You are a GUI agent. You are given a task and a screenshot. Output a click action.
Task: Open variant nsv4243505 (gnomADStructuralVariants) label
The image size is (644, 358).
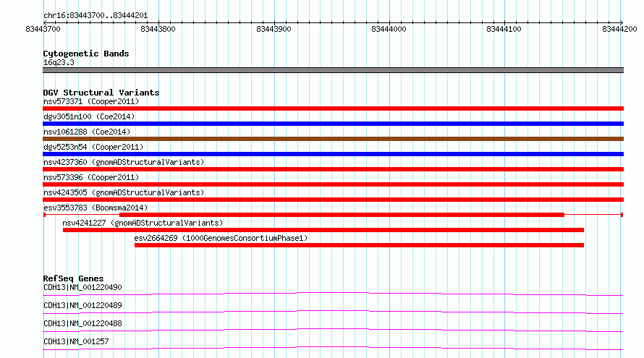124,192
